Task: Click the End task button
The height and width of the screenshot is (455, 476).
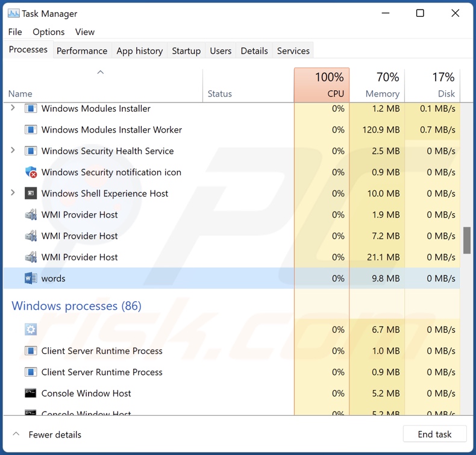Action: pos(434,434)
